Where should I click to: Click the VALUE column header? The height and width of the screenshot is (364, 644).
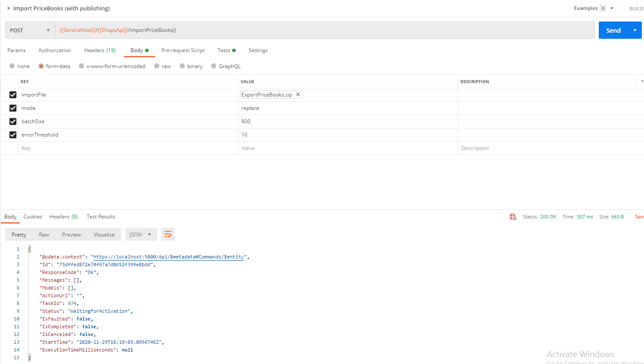click(247, 81)
